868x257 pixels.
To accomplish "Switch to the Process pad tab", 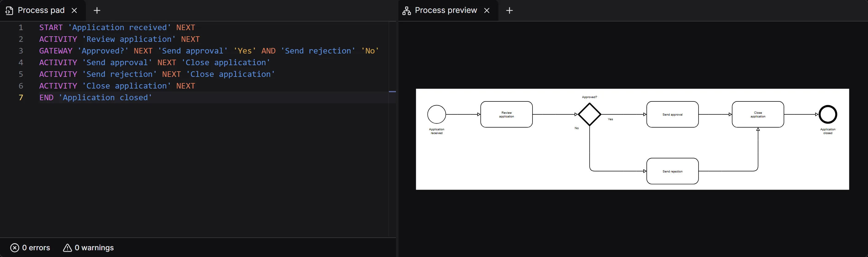I will click(x=43, y=10).
